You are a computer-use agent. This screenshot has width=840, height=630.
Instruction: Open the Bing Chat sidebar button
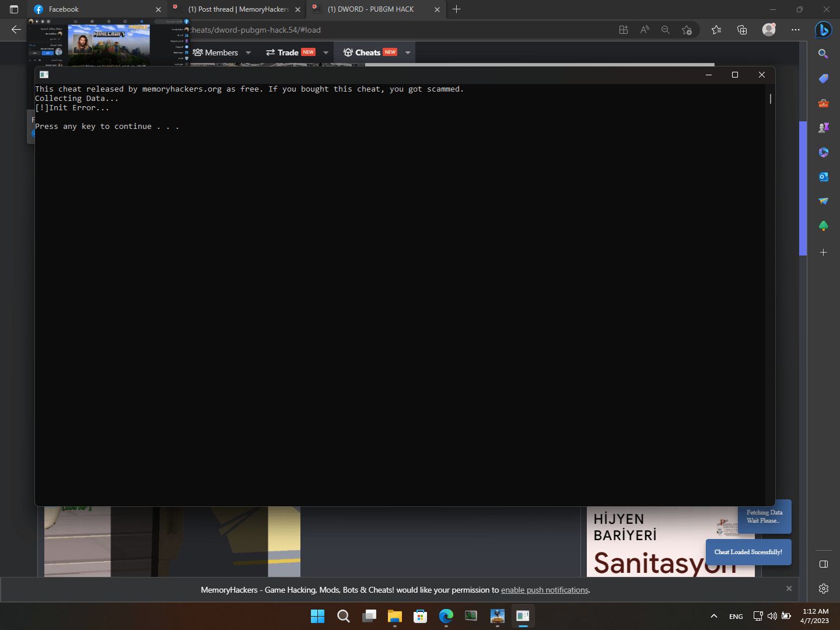(823, 29)
